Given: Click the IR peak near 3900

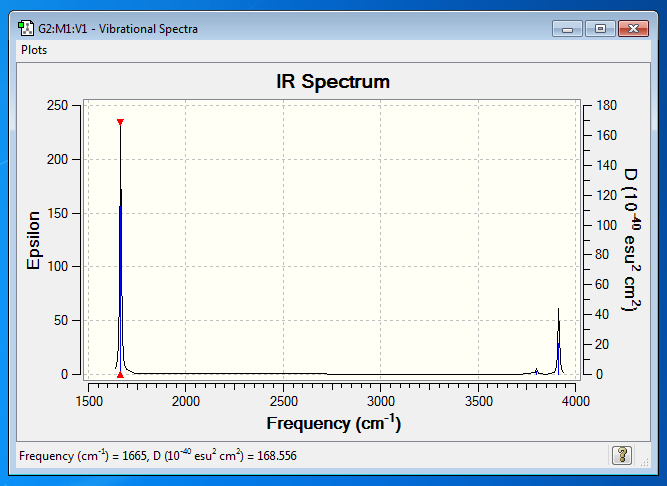Looking at the screenshot, I should (559, 341).
